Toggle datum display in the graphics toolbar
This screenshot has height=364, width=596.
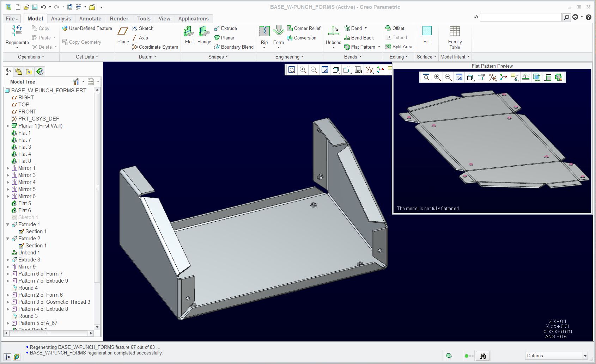[370, 70]
